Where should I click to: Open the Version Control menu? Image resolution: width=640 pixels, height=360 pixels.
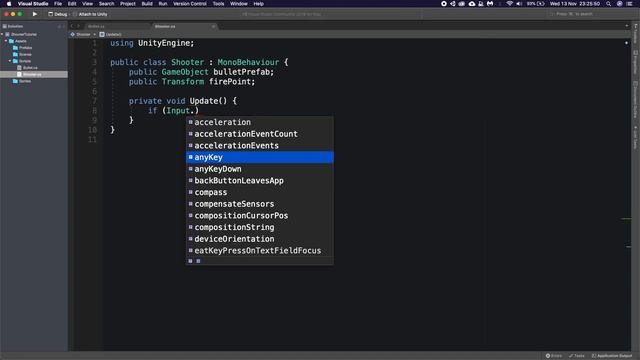(190, 4)
